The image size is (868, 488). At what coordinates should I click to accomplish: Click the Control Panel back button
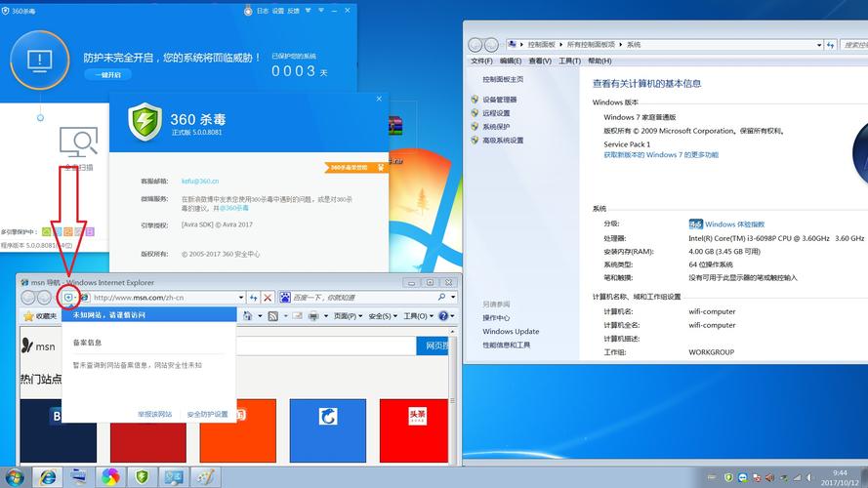(x=475, y=45)
